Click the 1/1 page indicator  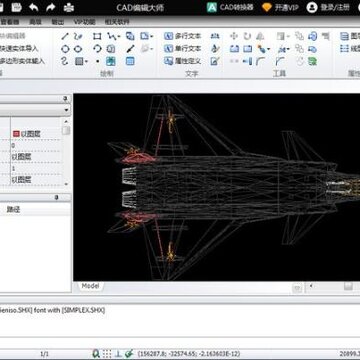point(44,354)
